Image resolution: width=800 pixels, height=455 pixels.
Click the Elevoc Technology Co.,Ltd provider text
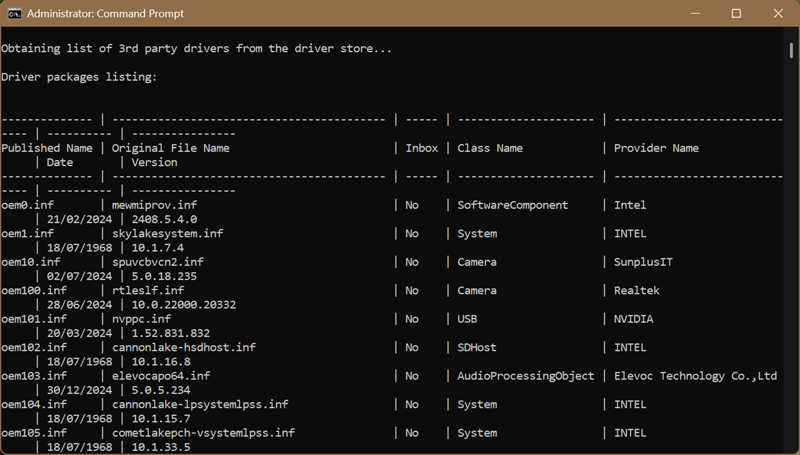point(695,376)
